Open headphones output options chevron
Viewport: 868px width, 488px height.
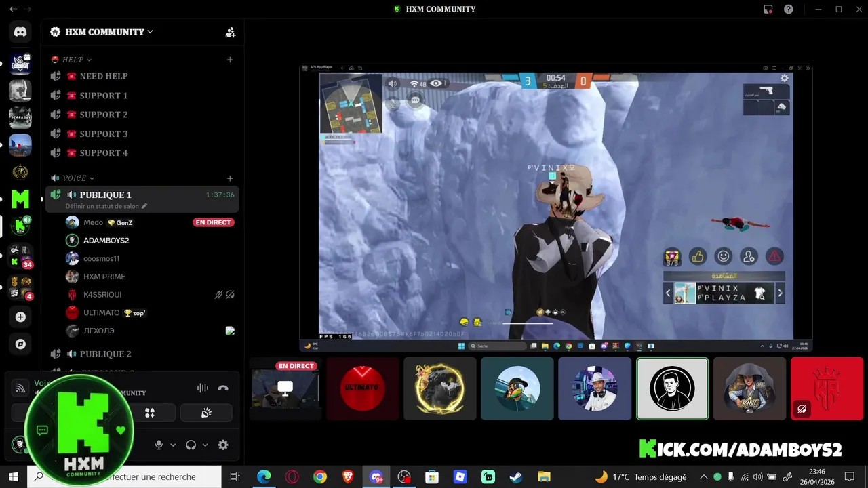pos(205,445)
